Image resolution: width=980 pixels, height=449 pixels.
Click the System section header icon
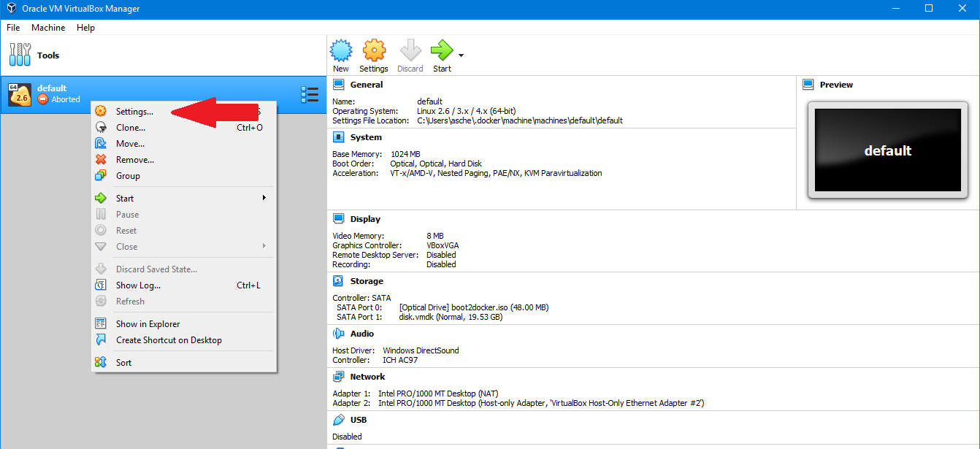[339, 137]
